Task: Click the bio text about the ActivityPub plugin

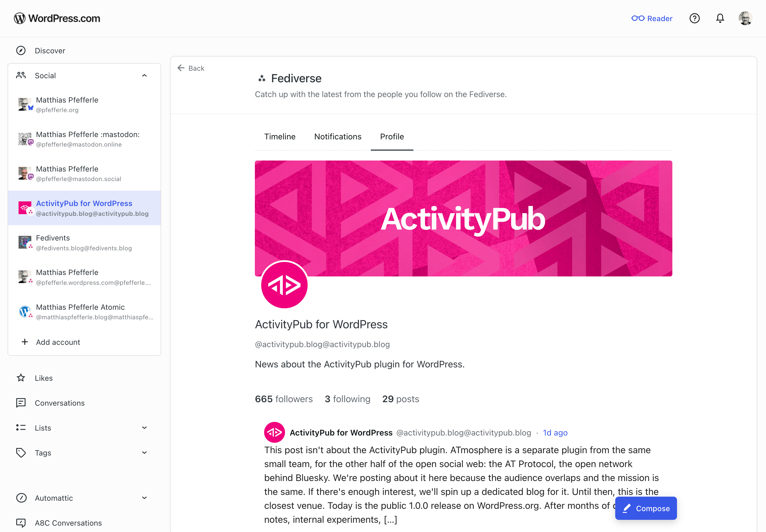Action: (x=360, y=364)
